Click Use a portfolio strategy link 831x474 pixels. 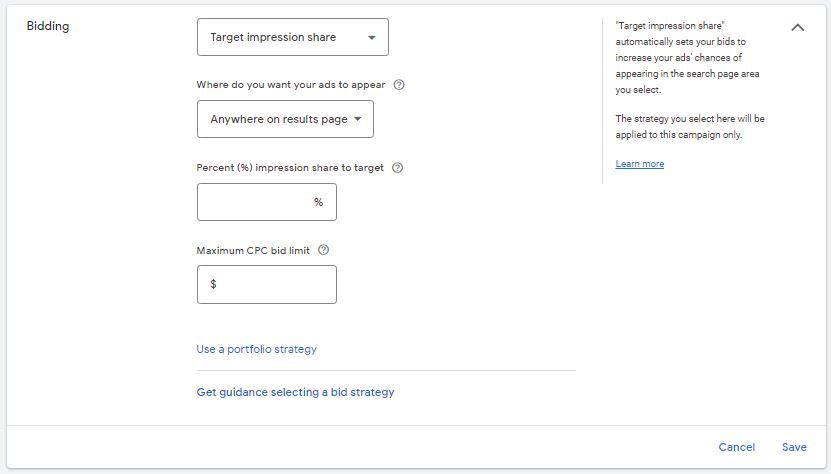[256, 349]
